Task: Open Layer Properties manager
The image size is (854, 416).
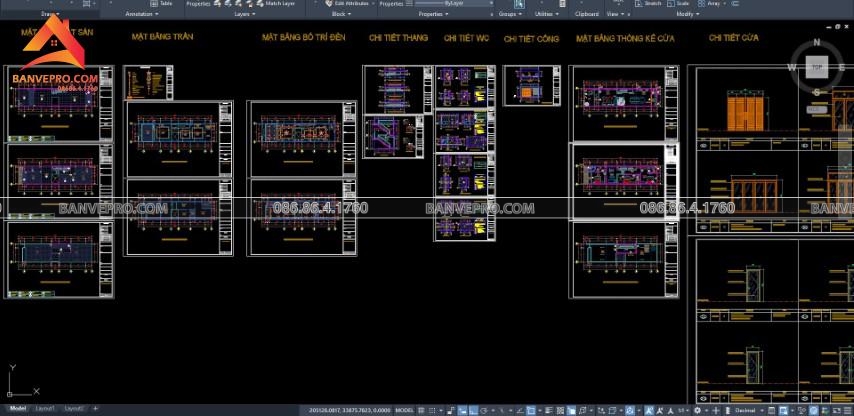Action: 198,3
